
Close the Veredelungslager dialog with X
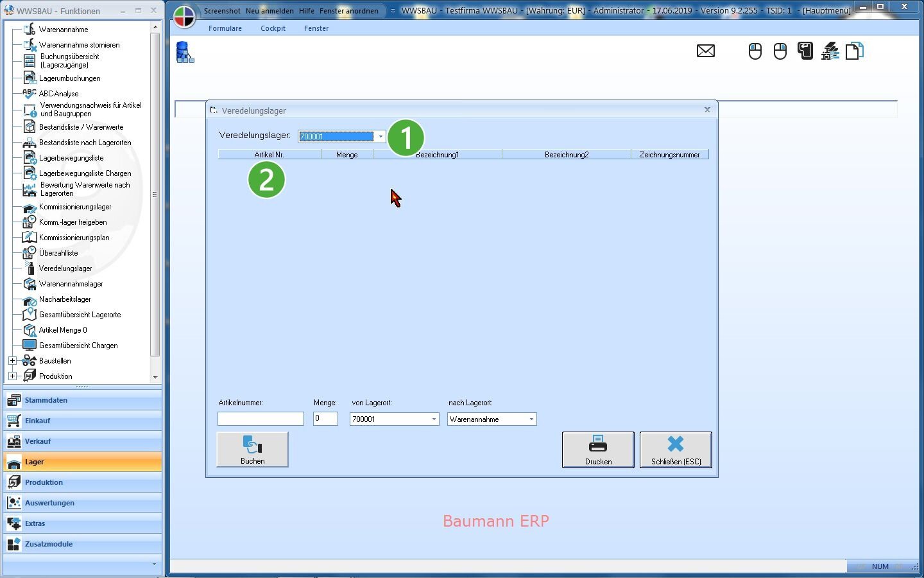click(707, 110)
